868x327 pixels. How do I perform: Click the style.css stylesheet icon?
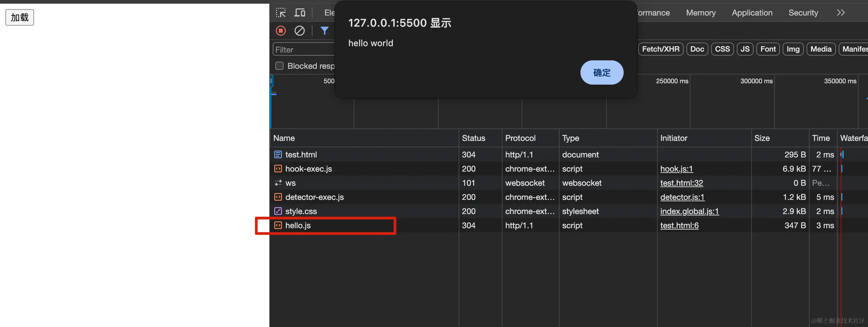278,211
